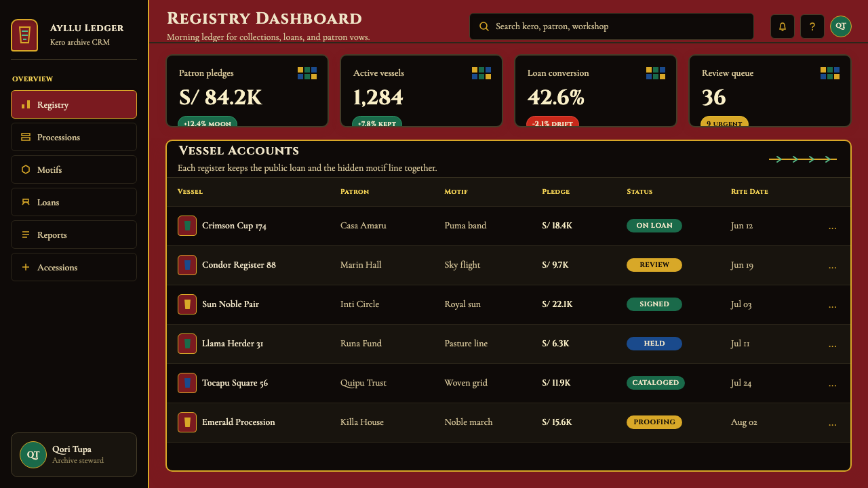Click patron Killa House

[x=362, y=422]
